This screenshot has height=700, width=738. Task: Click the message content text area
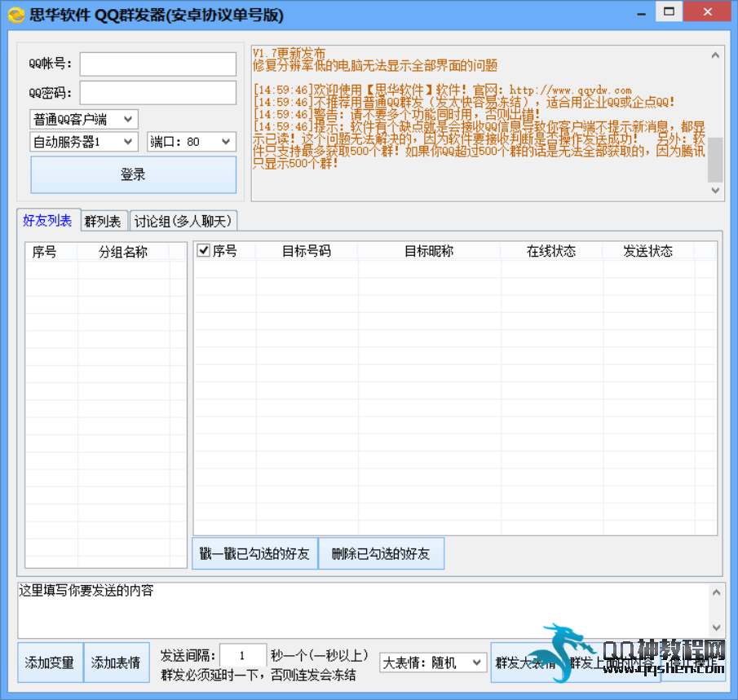(364, 610)
